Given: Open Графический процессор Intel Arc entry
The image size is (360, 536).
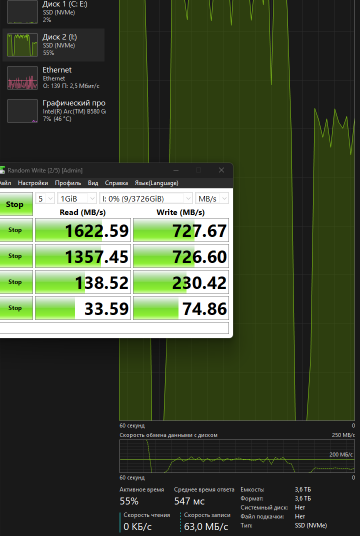Looking at the screenshot, I should [x=53, y=111].
